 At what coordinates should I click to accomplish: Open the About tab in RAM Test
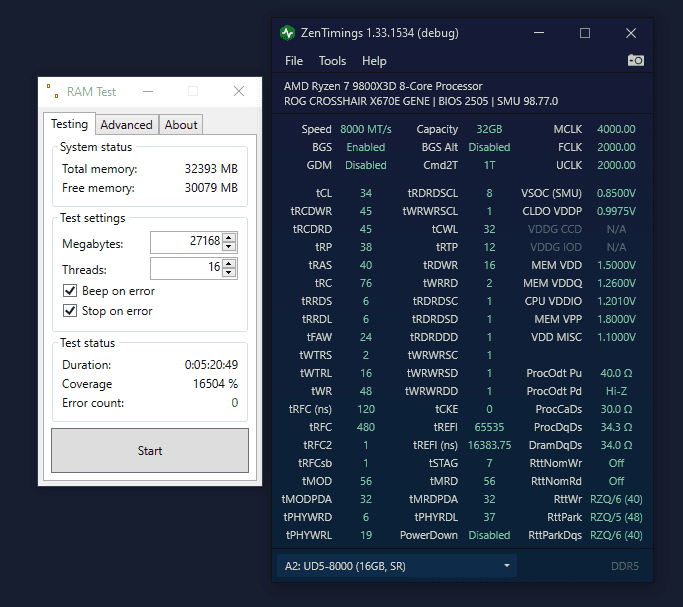click(181, 125)
